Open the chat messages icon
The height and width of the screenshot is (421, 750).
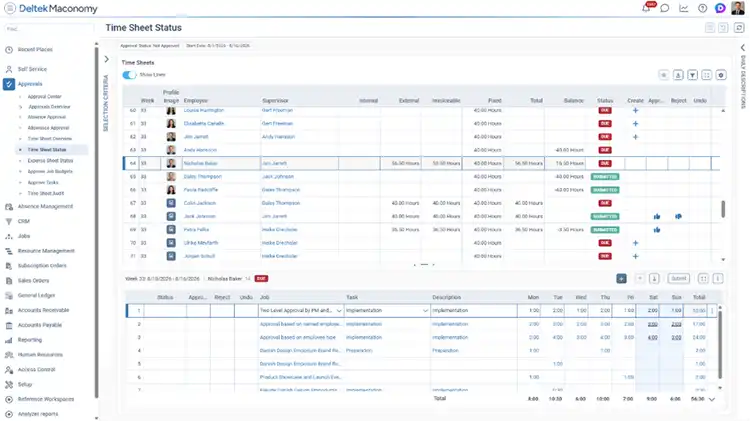tap(665, 8)
